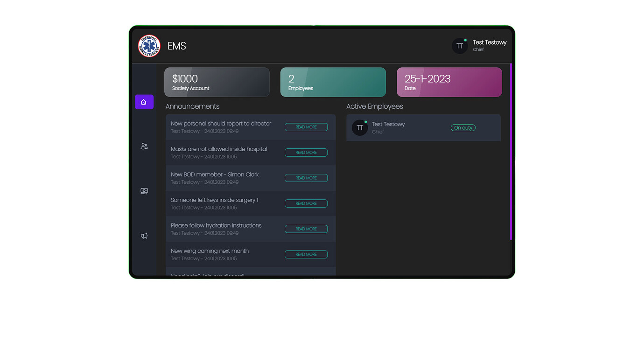Read more about new BOD member Simon Clark
The height and width of the screenshot is (362, 644).
306,178
